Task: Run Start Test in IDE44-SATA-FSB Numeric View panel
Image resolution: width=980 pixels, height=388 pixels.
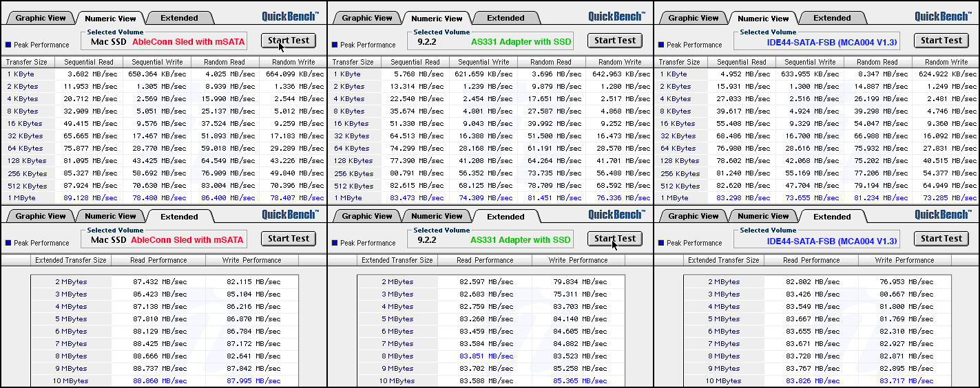Action: point(941,41)
